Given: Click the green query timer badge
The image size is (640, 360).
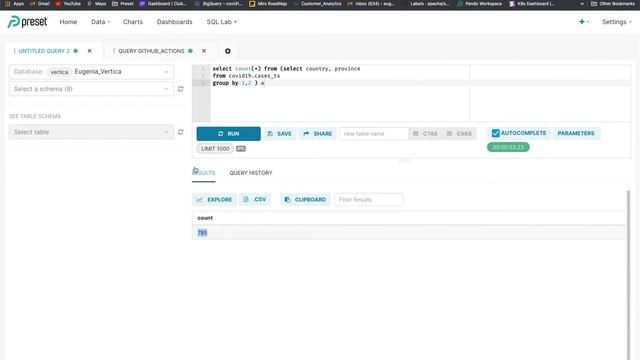Looking at the screenshot, I should (x=508, y=147).
